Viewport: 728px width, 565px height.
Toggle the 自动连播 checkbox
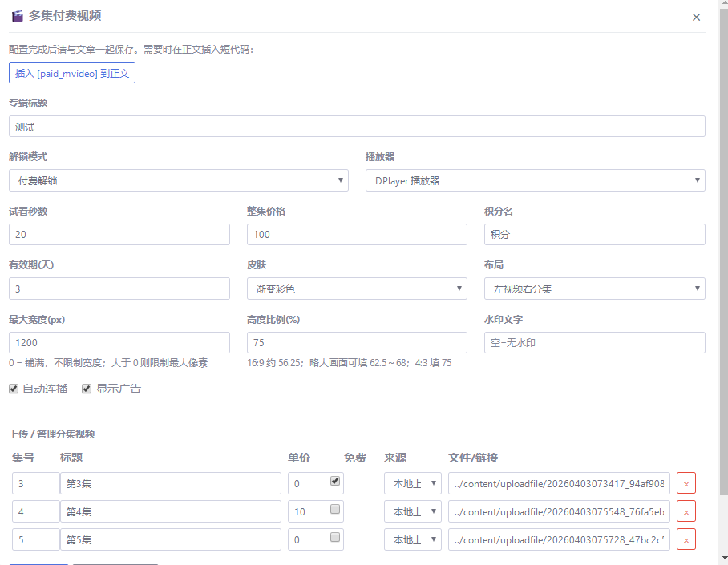coord(14,389)
